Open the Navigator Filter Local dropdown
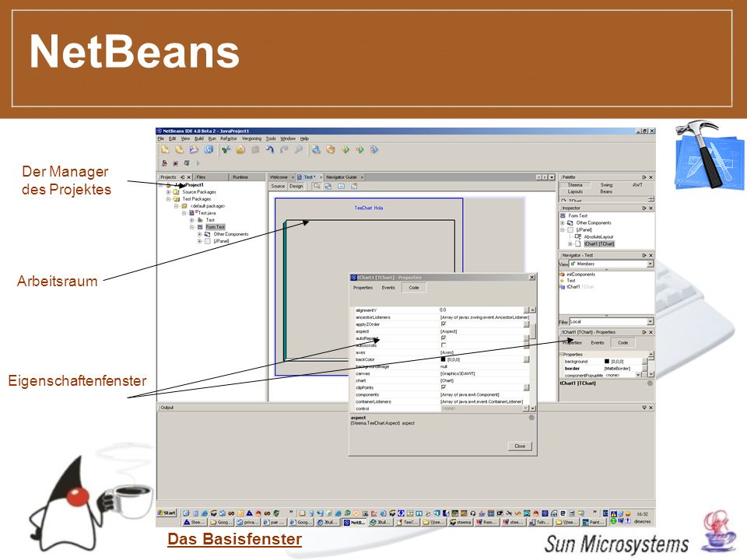 (650, 321)
